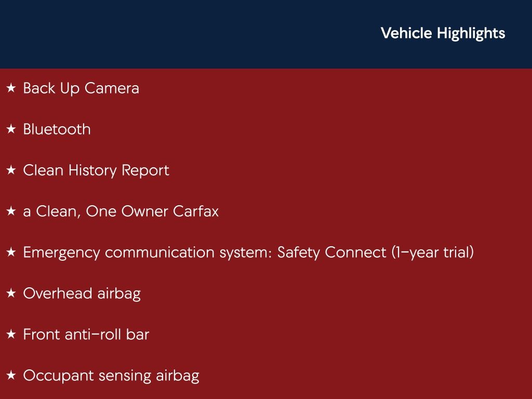Image resolution: width=532 pixels, height=399 pixels.
Task: Select the Back Up Camera text
Action: pyautogui.click(x=81, y=88)
